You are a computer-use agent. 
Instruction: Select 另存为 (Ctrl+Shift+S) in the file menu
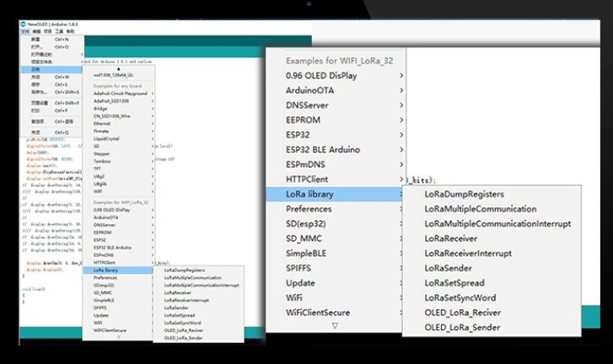[x=37, y=92]
